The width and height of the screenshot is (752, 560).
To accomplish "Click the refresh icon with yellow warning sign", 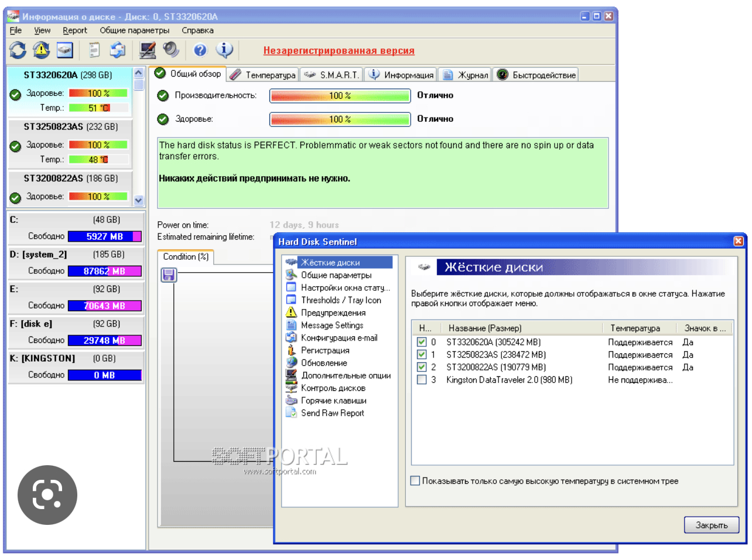I will (41, 50).
